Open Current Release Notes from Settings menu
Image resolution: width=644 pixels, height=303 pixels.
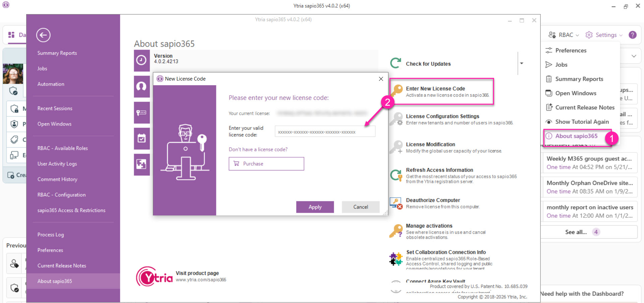(x=584, y=107)
